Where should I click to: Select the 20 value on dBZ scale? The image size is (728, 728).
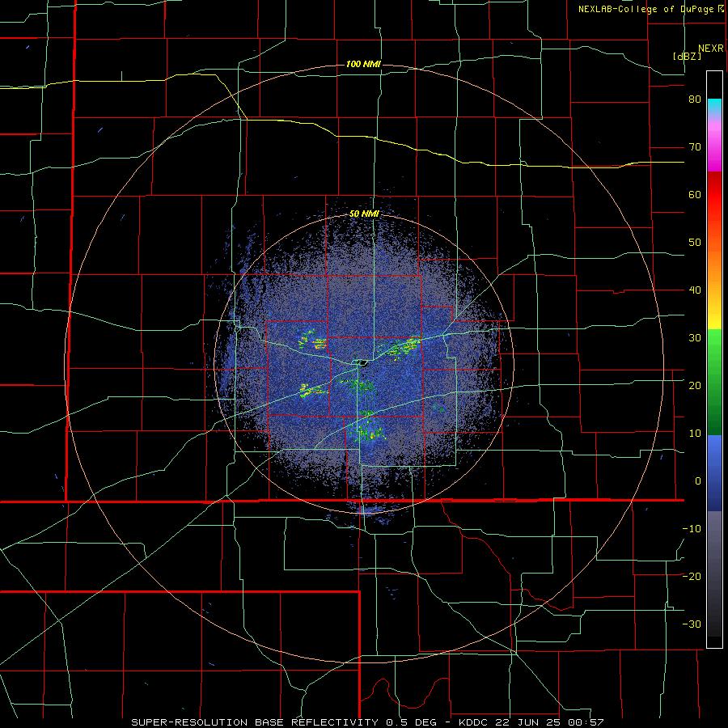695,386
